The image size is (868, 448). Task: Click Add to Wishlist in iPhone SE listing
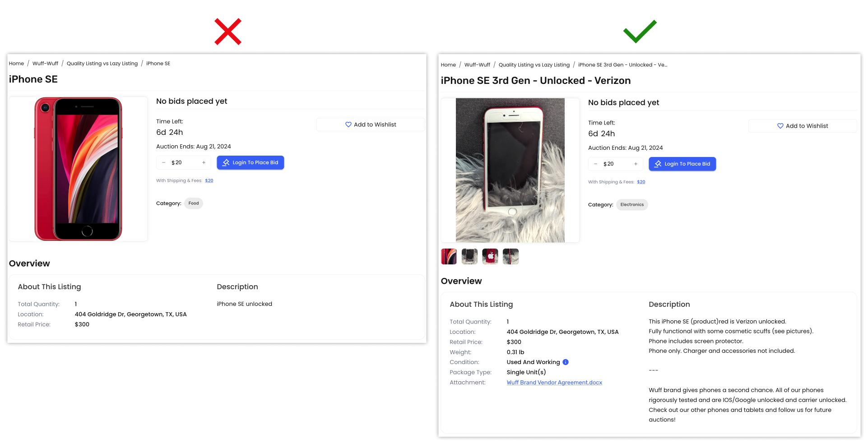point(371,125)
